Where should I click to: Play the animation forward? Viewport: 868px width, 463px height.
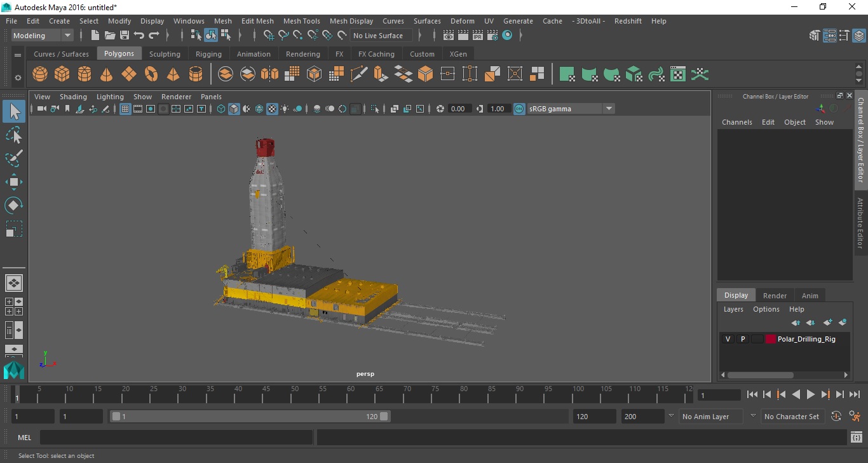810,394
